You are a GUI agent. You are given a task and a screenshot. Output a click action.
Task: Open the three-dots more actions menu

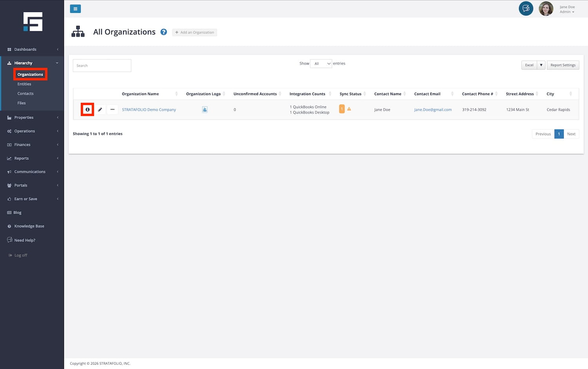click(x=113, y=109)
